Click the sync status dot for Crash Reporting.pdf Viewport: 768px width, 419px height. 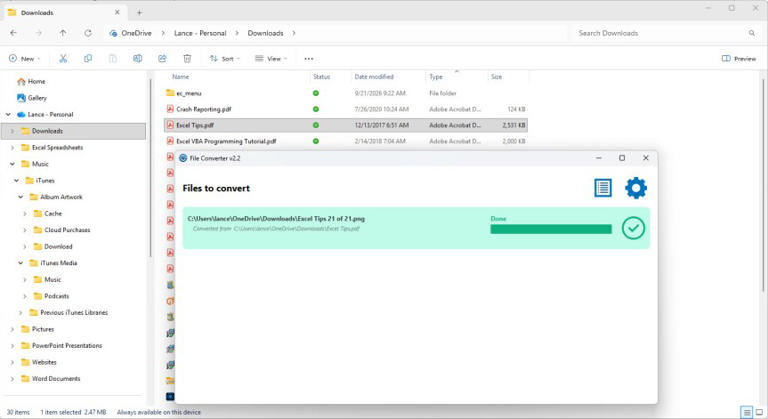(316, 109)
